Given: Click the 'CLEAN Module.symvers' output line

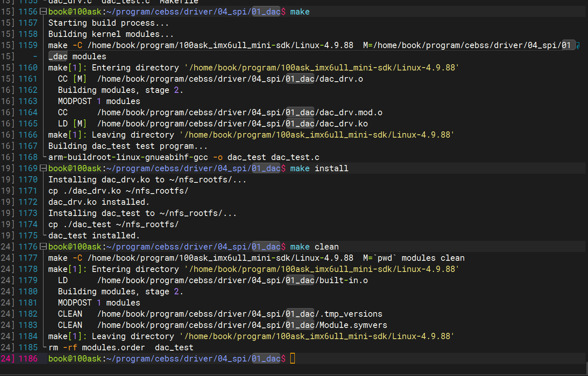Looking at the screenshot, I should 222,325.
